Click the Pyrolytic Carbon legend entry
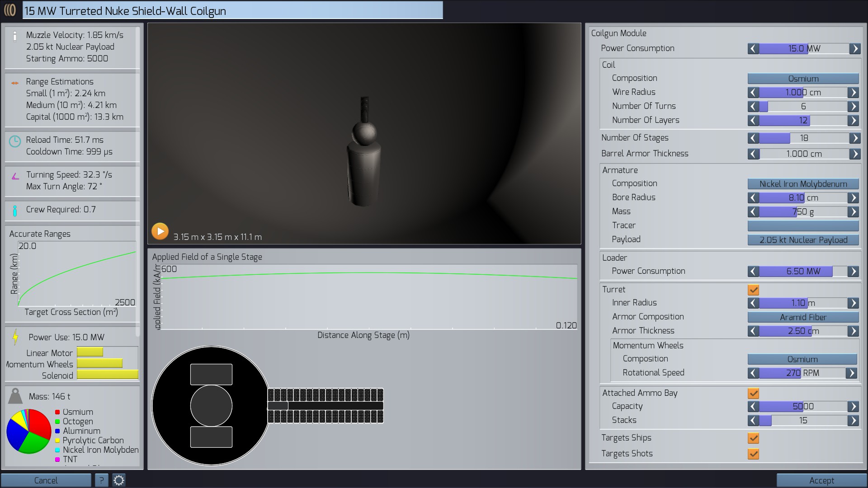This screenshot has width=868, height=488. pyautogui.click(x=89, y=440)
